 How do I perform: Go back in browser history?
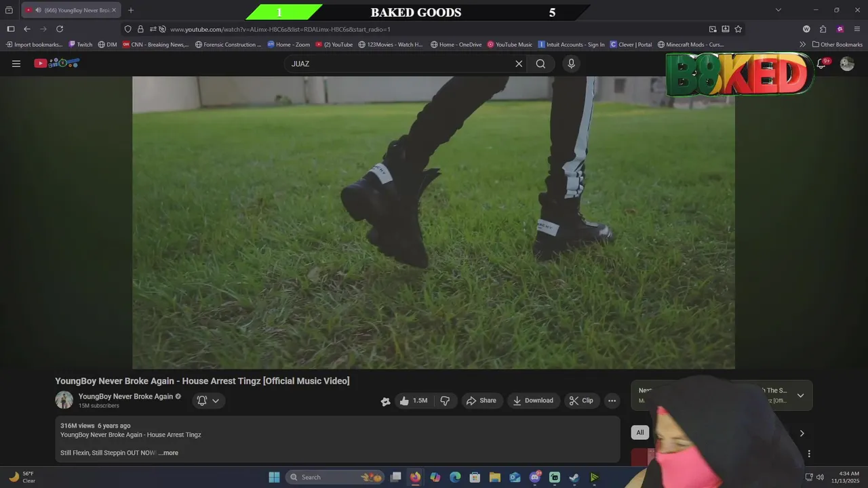pos(27,29)
